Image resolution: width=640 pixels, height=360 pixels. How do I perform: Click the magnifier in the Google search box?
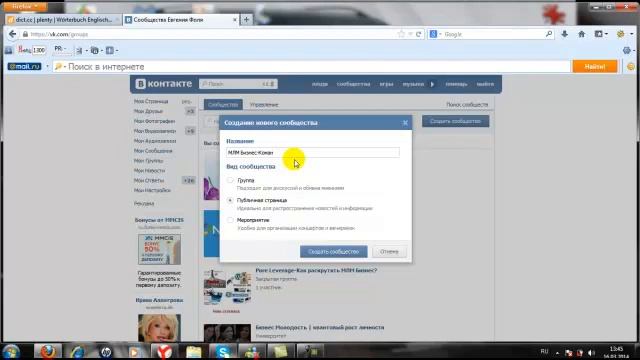point(549,34)
